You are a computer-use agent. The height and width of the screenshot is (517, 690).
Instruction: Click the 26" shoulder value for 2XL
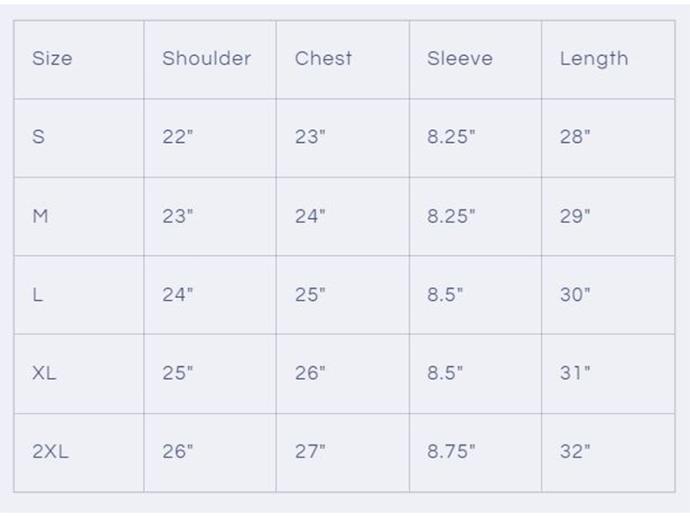tap(177, 451)
